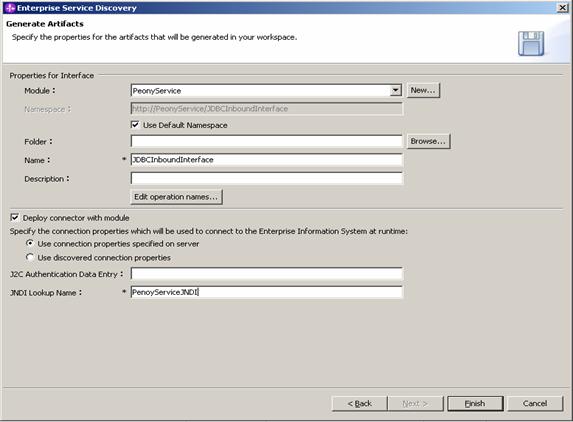Close the Enterprise Service Discovery dialog
573x422 pixels.
[x=562, y=8]
